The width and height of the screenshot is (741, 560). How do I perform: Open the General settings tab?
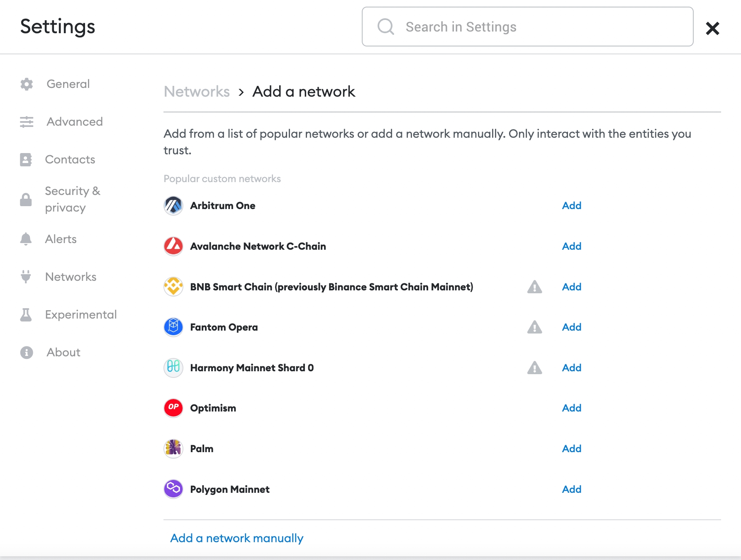click(x=68, y=84)
